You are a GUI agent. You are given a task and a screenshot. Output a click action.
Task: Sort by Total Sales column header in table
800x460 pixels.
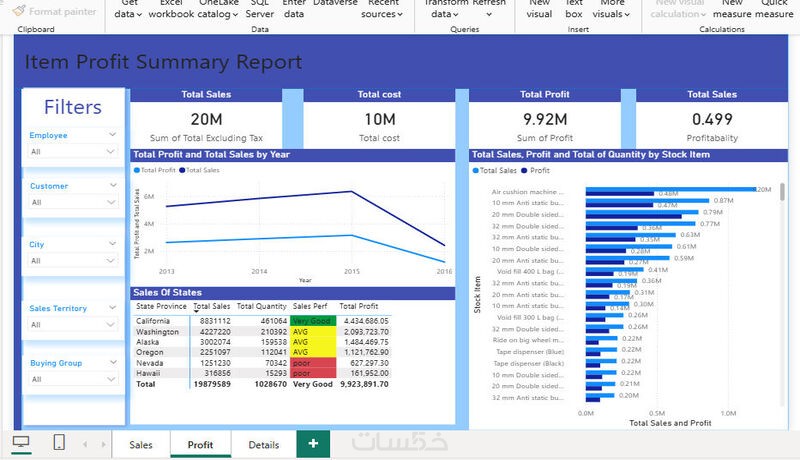tap(212, 306)
